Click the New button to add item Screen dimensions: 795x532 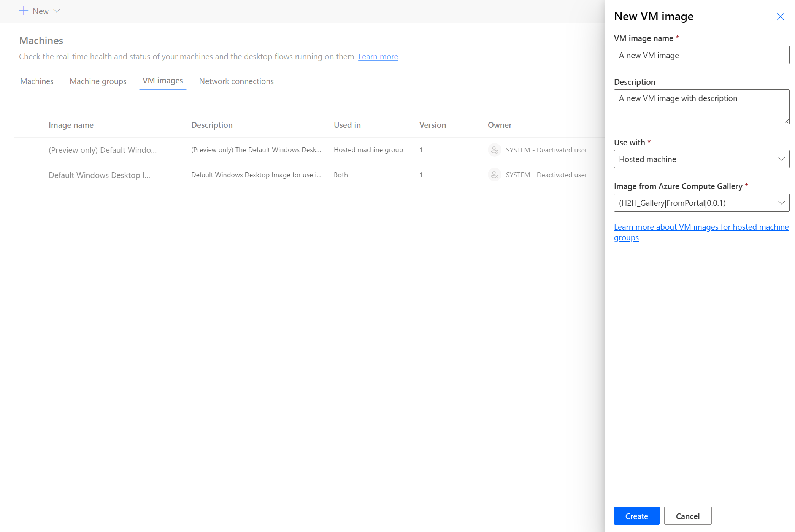[x=39, y=11]
